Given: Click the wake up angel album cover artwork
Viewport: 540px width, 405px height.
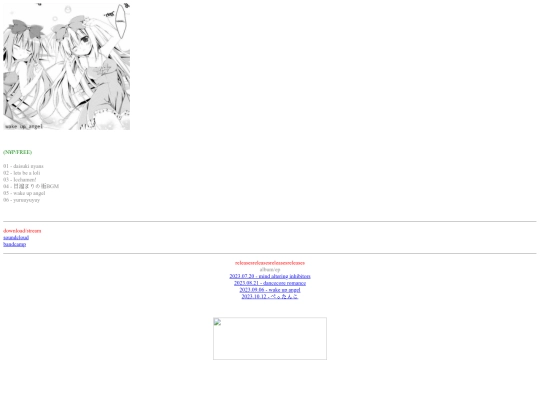Looking at the screenshot, I should (x=66, y=66).
